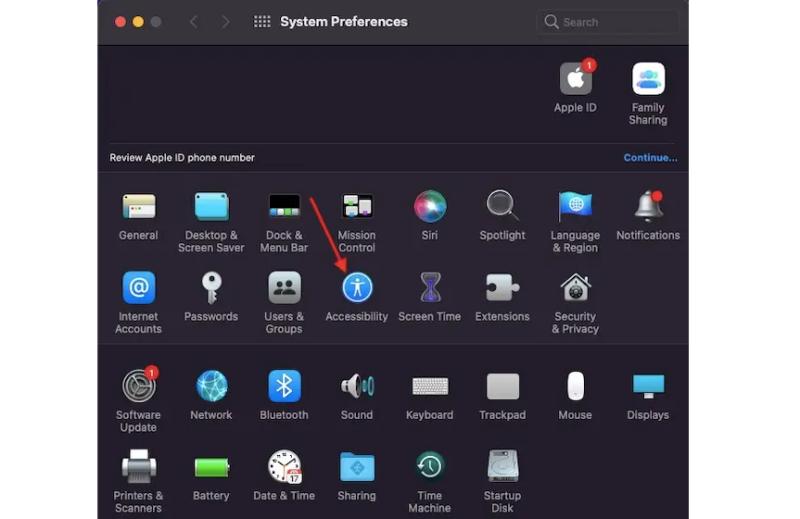Go back with the left chevron
Screen dimensions: 800x519
(x=193, y=21)
